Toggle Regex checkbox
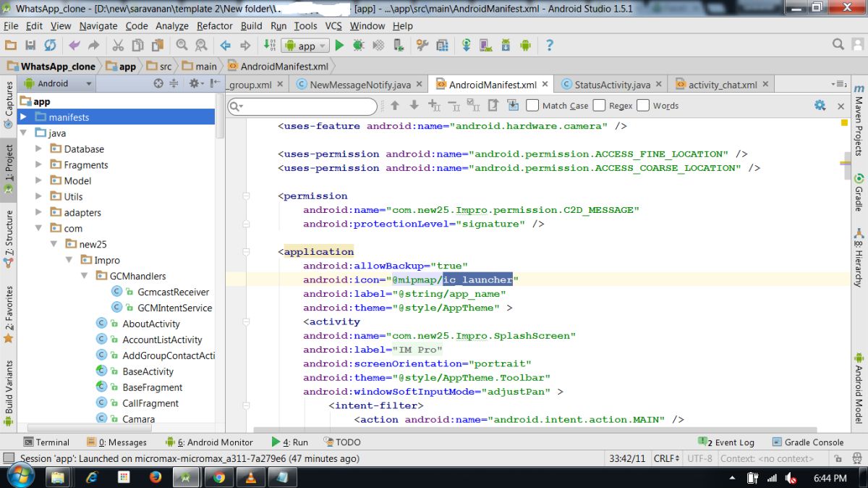This screenshot has width=868, height=488. (599, 105)
